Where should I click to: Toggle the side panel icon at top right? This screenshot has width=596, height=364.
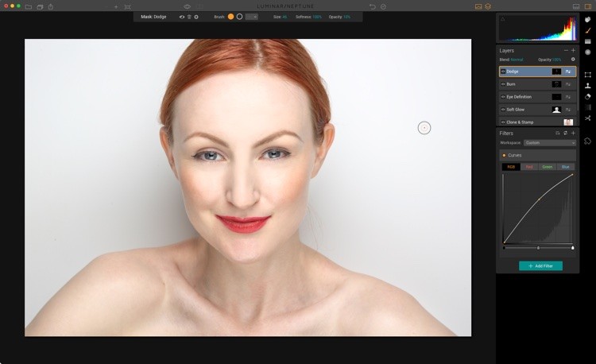pos(588,6)
